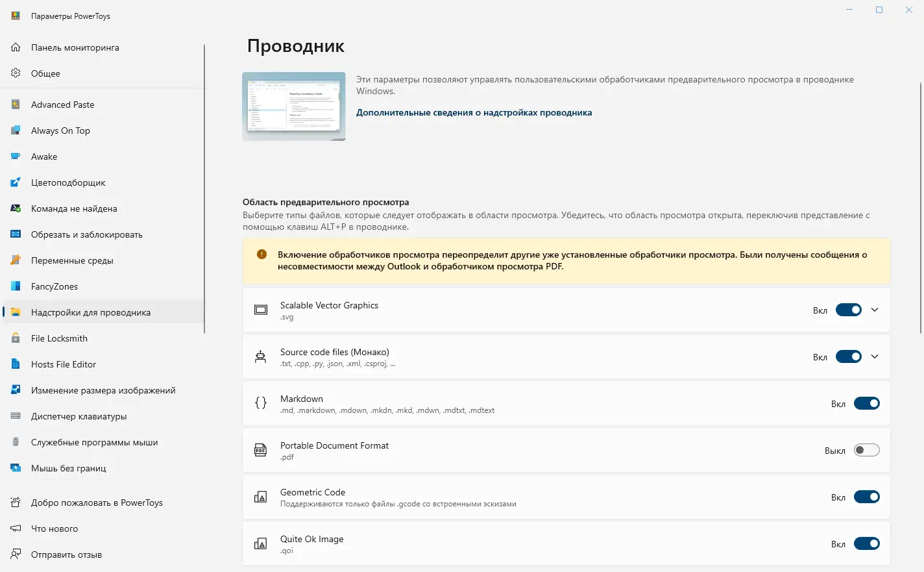Enable the Portable Document Format toggle

click(x=866, y=450)
